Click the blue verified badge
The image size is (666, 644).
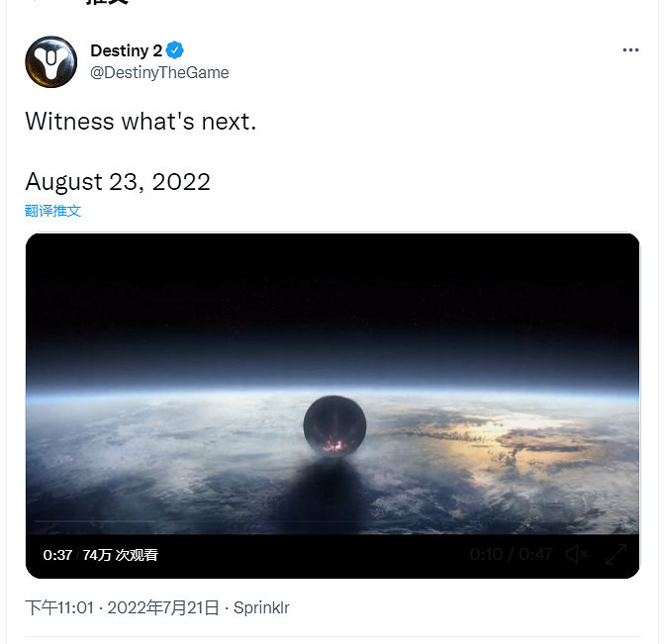(174, 50)
